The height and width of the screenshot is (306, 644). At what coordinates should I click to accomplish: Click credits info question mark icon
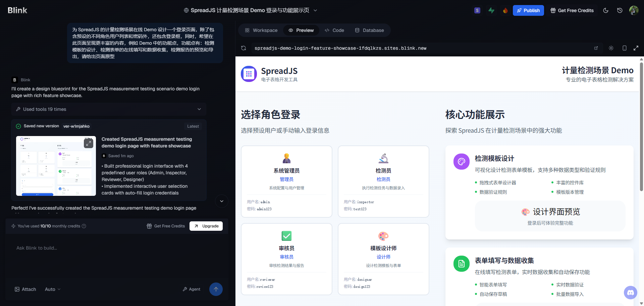pos(84,226)
